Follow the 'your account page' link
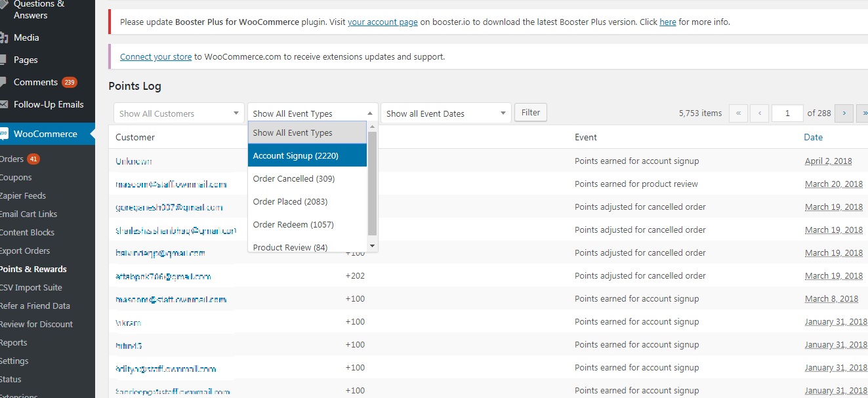Viewport: 868px width, 398px height. (382, 22)
